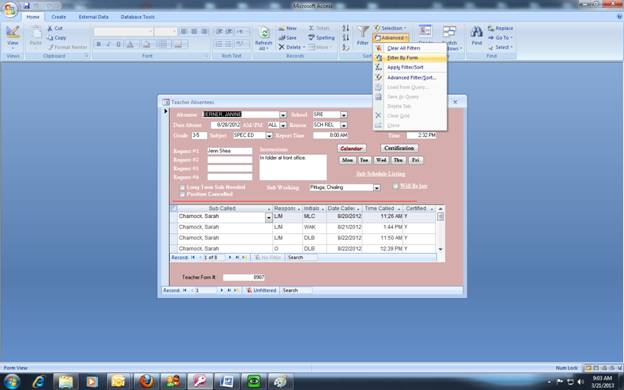The width and height of the screenshot is (624, 390).
Task: Open the Firefox taskbar icon
Action: pyautogui.click(x=147, y=382)
